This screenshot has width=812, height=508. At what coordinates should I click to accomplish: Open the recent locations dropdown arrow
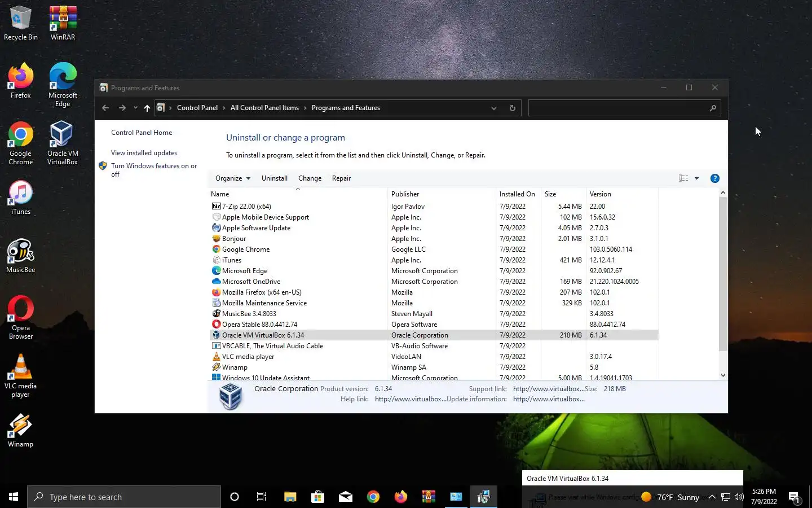[x=135, y=108]
